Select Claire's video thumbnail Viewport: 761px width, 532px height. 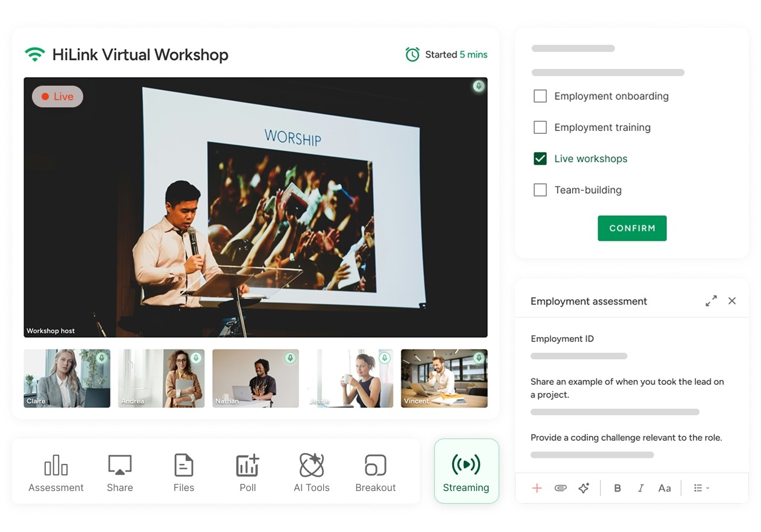pyautogui.click(x=67, y=378)
